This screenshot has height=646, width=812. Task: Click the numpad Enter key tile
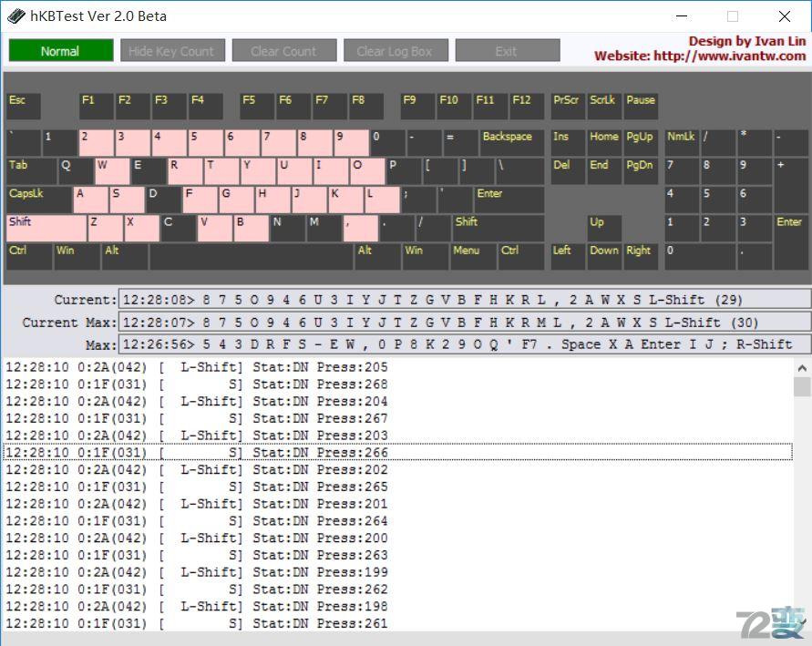pos(791,242)
